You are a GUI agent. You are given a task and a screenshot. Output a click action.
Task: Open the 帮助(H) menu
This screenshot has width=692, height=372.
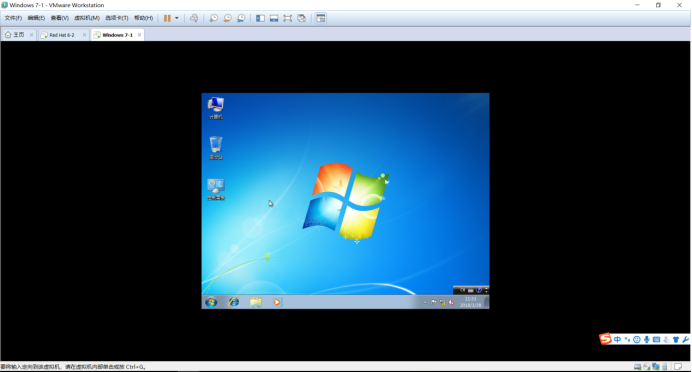click(x=144, y=18)
